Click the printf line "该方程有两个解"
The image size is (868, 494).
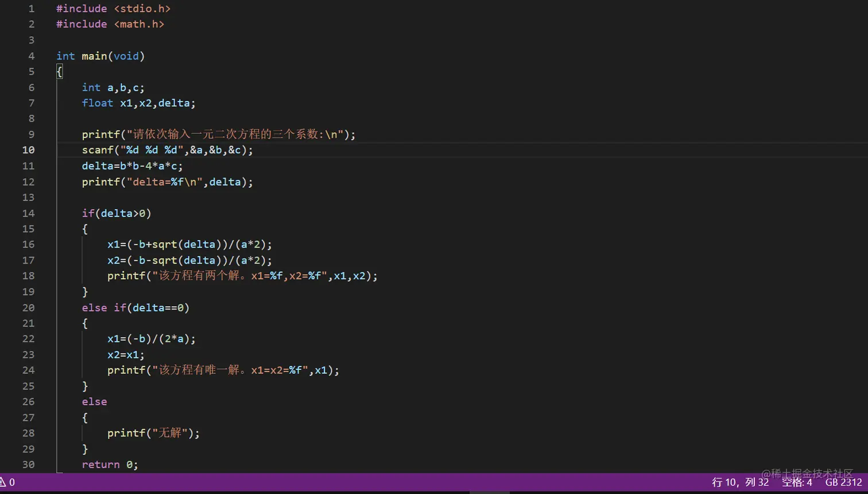click(x=242, y=276)
